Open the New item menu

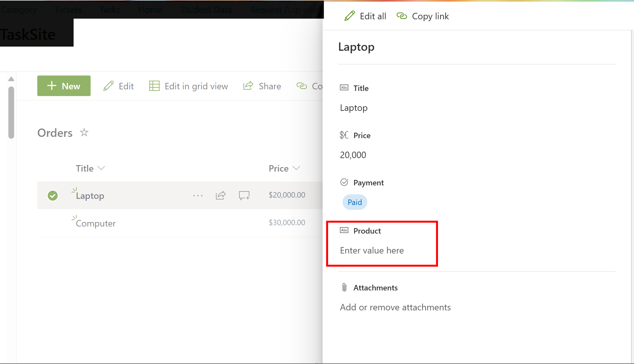(64, 86)
